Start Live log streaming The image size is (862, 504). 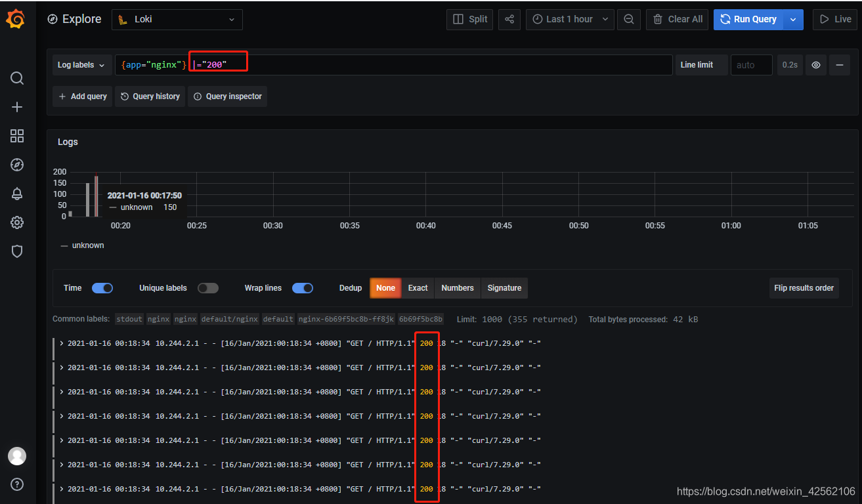(x=835, y=20)
